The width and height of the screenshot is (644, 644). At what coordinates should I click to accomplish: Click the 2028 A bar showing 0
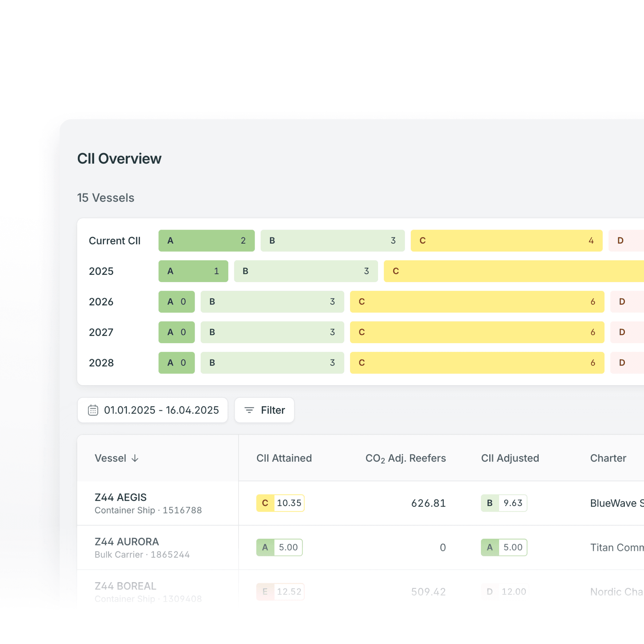click(x=177, y=363)
